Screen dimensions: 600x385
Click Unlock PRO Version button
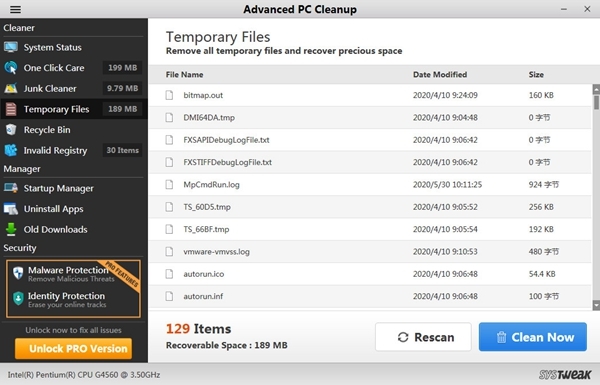(x=73, y=349)
